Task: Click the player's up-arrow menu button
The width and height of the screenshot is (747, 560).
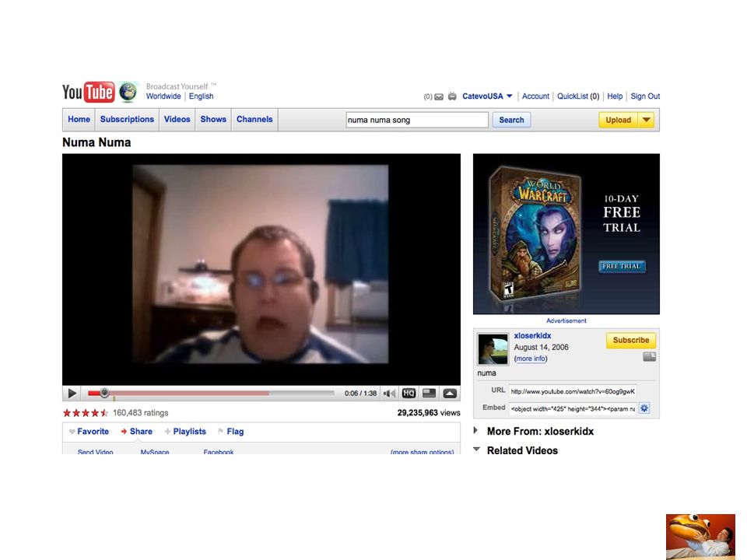Action: coord(450,394)
